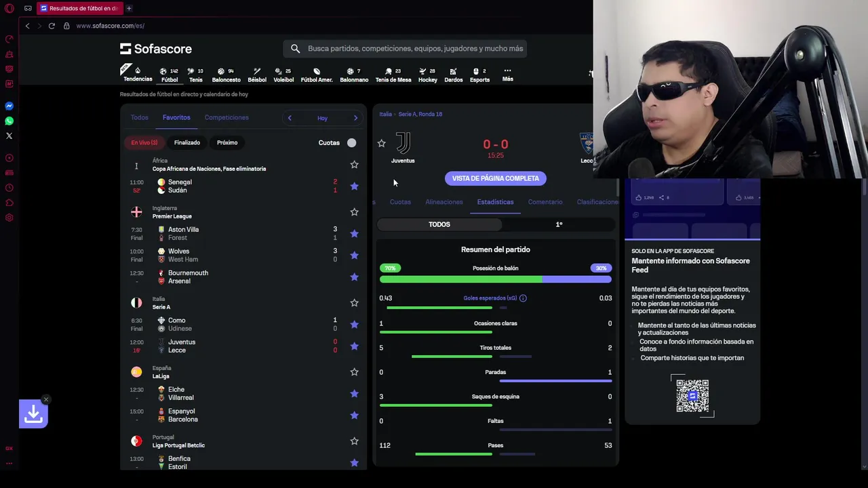This screenshot has height=488, width=868.
Task: Open the Cuotas match tab
Action: click(x=400, y=202)
